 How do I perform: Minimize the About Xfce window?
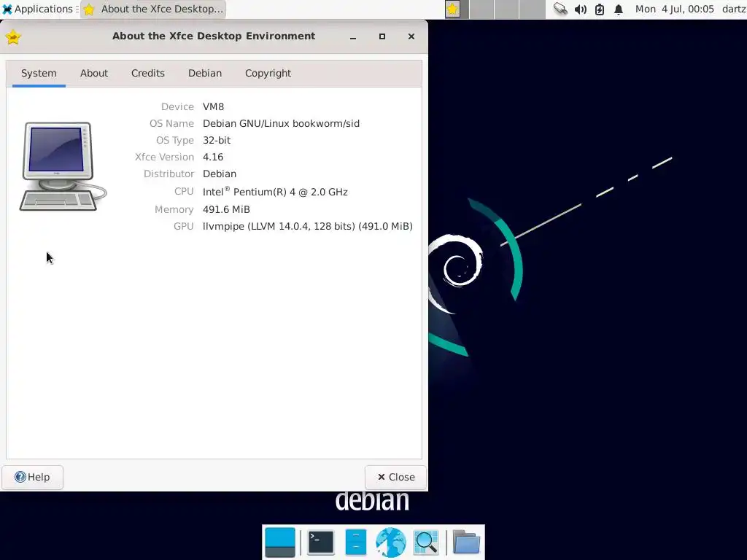click(x=353, y=36)
